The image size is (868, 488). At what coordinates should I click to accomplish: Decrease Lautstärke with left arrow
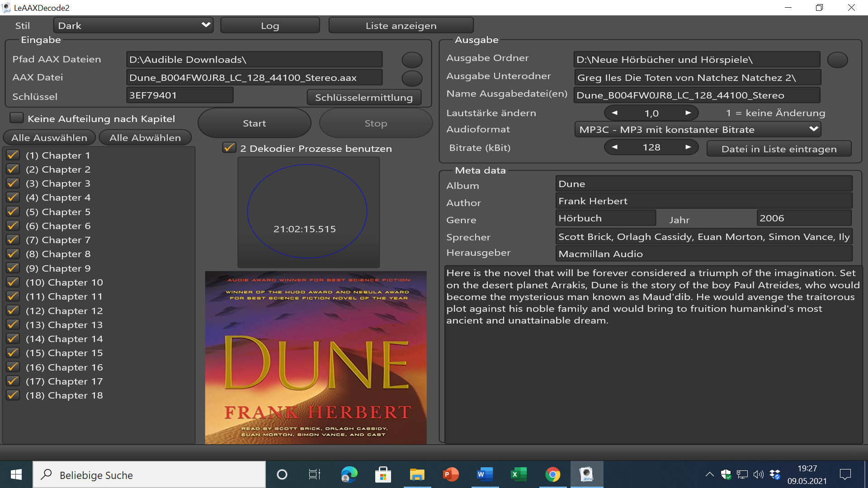pos(615,113)
